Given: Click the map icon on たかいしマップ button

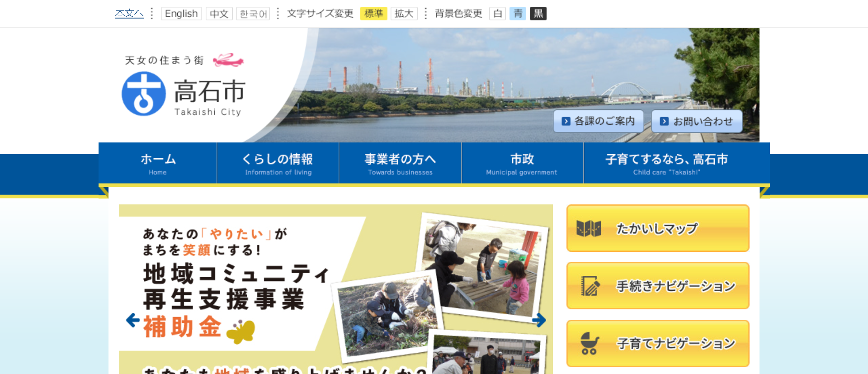Looking at the screenshot, I should tap(589, 228).
